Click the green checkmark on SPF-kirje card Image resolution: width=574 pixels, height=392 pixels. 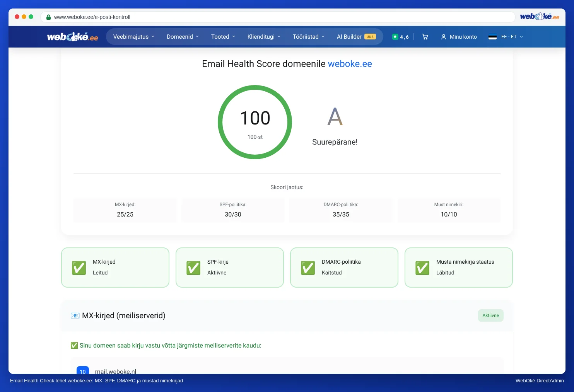pos(193,268)
